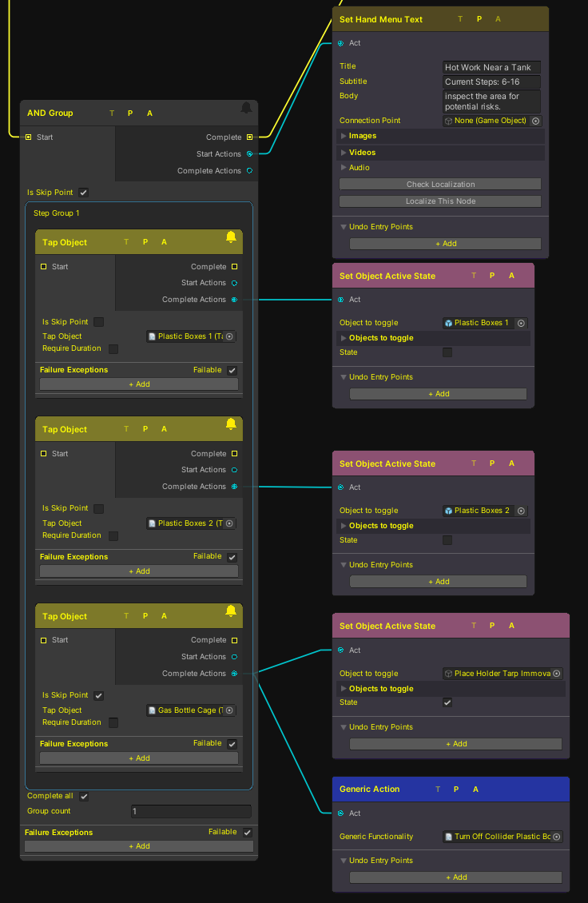Expand the Images section in Set Hand Menu Text
Image resolution: width=588 pixels, height=903 pixels.
[344, 136]
